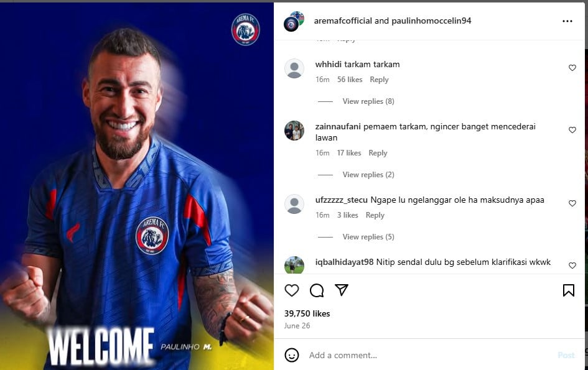This screenshot has width=588, height=370.
Task: Open aremafcofficial profile link
Action: point(343,21)
